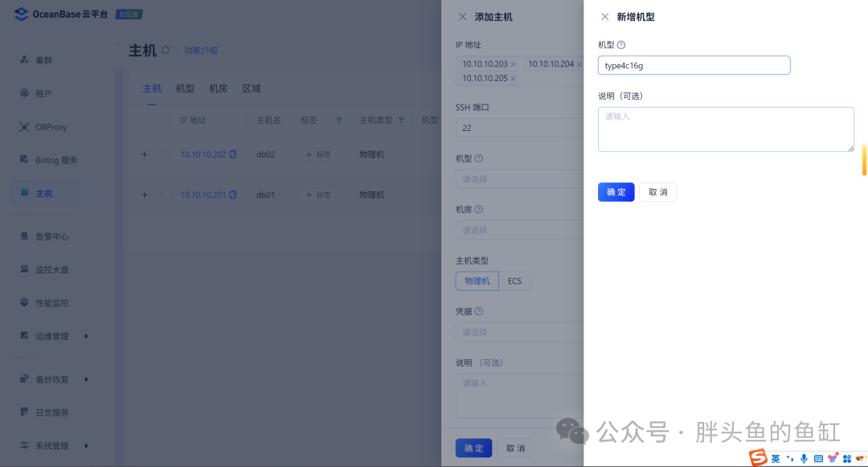Open the 告警中心 bell icon
Screen dimensions: 868x467
24,236
